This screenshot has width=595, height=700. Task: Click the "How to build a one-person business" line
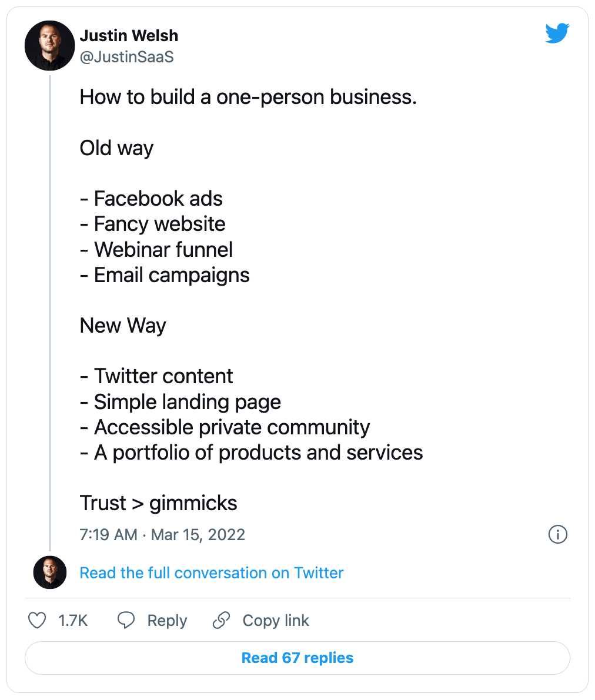pos(248,97)
